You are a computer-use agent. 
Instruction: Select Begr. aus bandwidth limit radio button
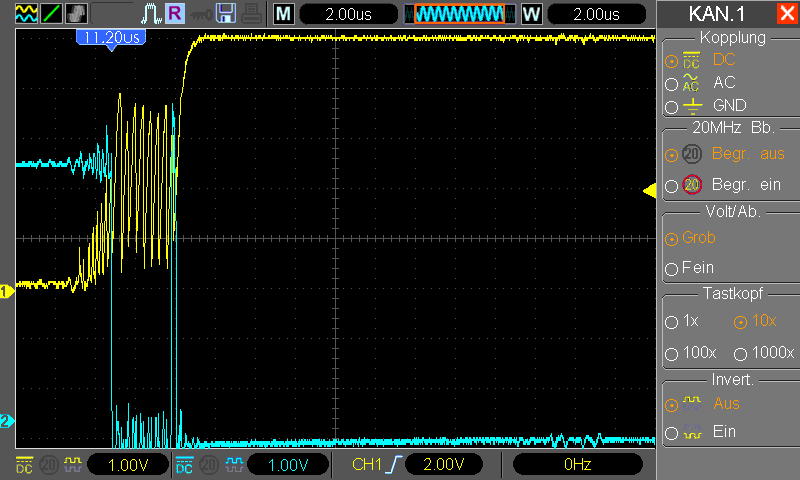click(671, 155)
